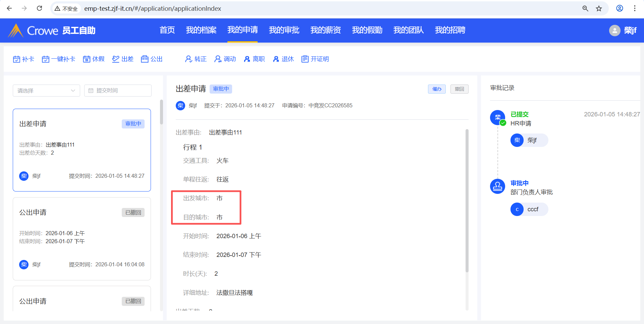The height and width of the screenshot is (324, 644).
Task: Click the 补卡 calendar icon
Action: (x=16, y=59)
